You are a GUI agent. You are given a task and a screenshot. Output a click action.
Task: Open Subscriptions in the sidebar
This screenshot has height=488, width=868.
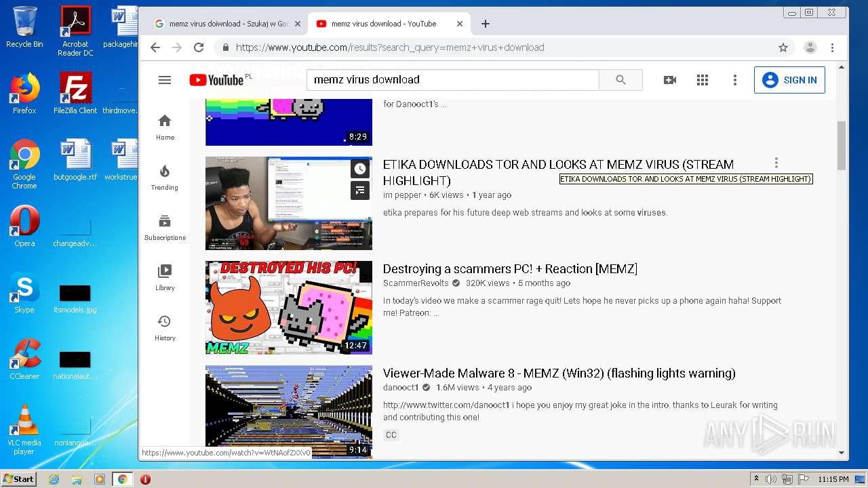pyautogui.click(x=165, y=227)
